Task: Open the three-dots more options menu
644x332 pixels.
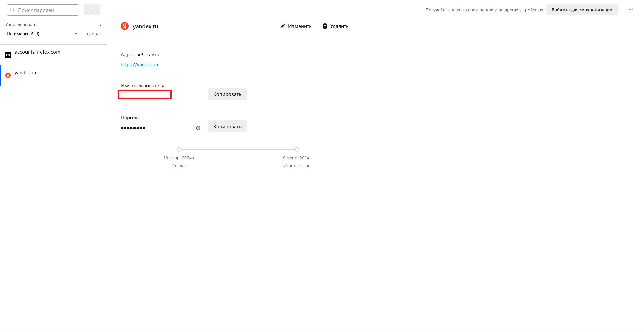Action: click(631, 10)
